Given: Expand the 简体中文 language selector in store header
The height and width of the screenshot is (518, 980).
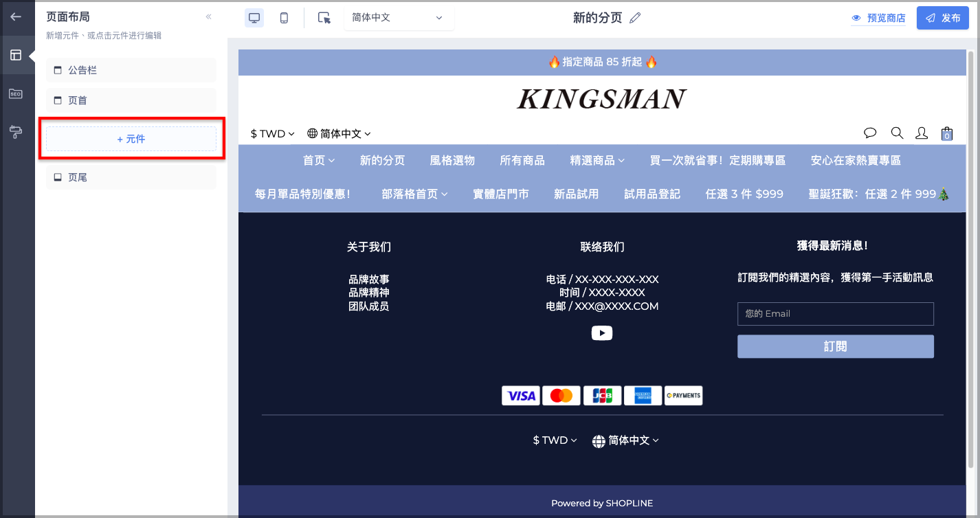Looking at the screenshot, I should point(339,134).
